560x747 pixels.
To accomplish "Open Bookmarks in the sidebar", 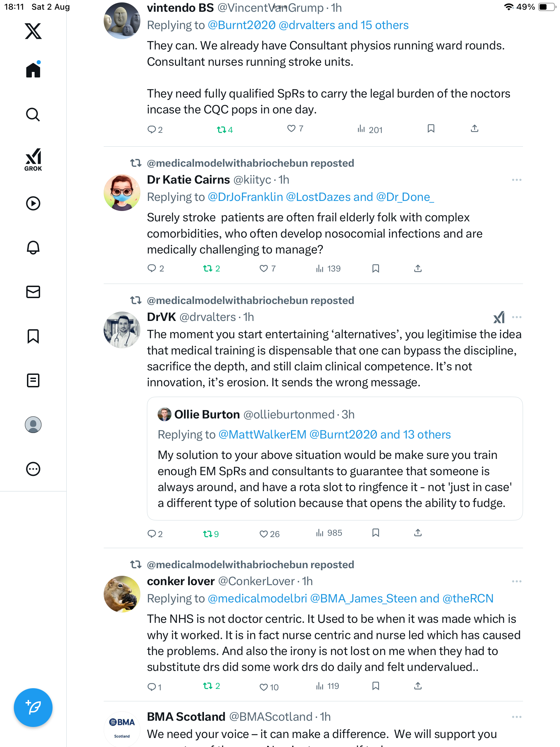I will tap(33, 336).
